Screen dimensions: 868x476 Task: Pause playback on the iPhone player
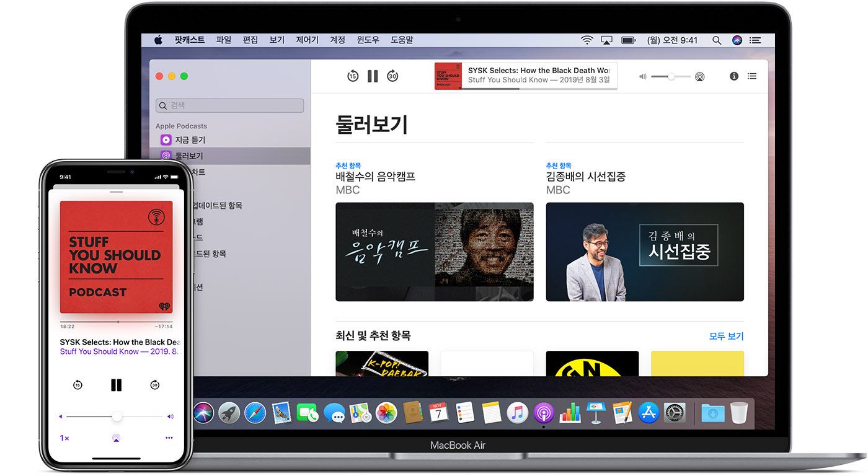(117, 385)
